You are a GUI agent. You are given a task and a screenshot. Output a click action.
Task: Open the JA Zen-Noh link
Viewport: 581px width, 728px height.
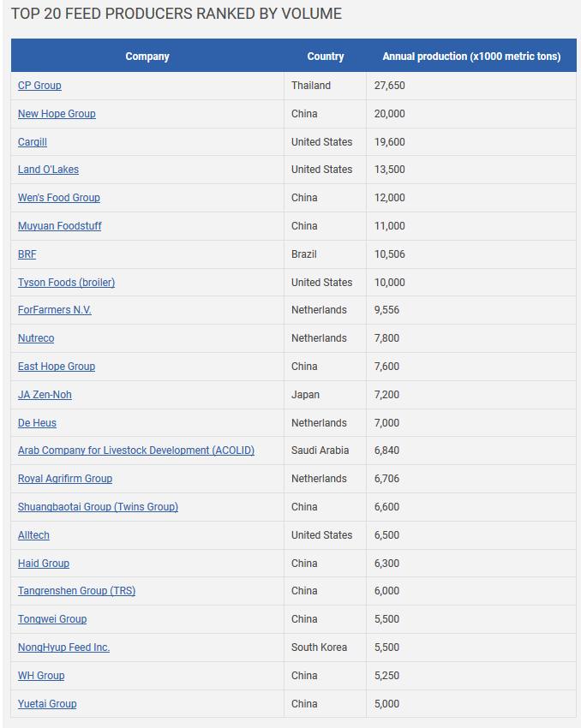coord(45,395)
